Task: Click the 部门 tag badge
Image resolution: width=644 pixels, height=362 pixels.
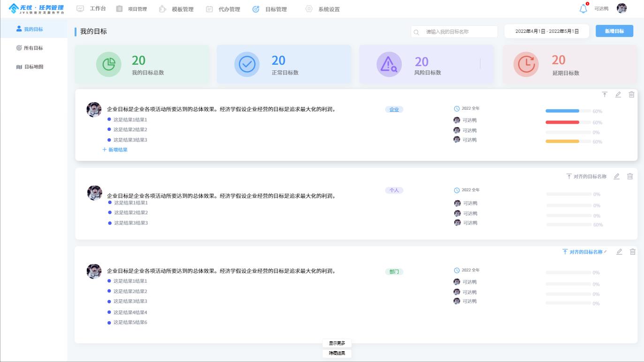Action: pos(394,271)
